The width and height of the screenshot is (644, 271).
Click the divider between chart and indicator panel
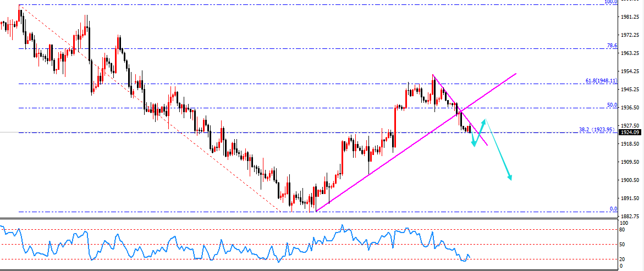(308, 219)
